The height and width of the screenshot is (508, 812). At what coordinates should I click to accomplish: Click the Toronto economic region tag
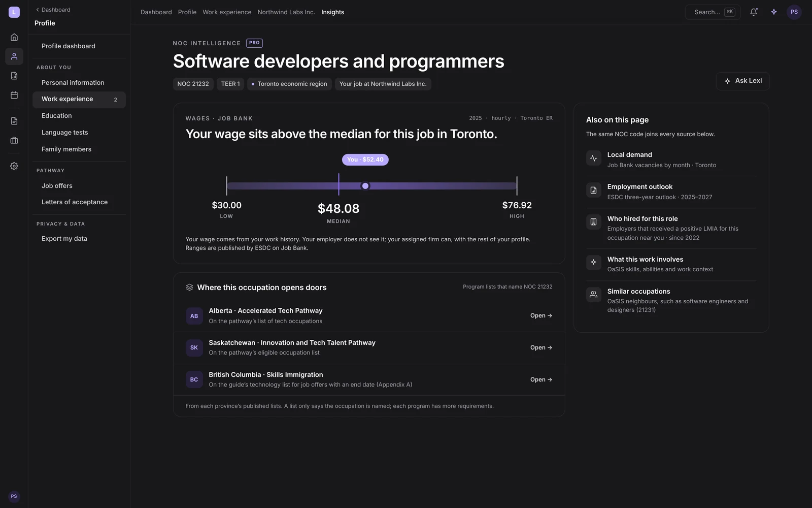(289, 84)
